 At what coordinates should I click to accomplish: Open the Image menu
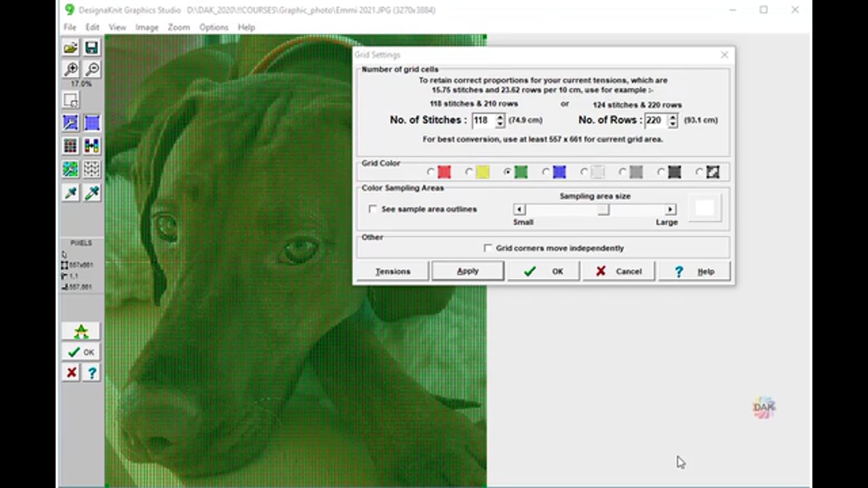point(146,27)
